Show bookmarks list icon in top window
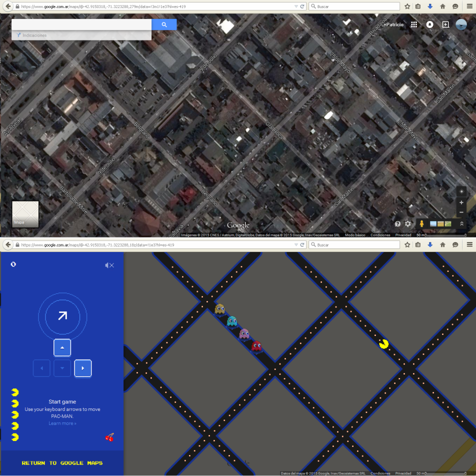 tap(418, 6)
